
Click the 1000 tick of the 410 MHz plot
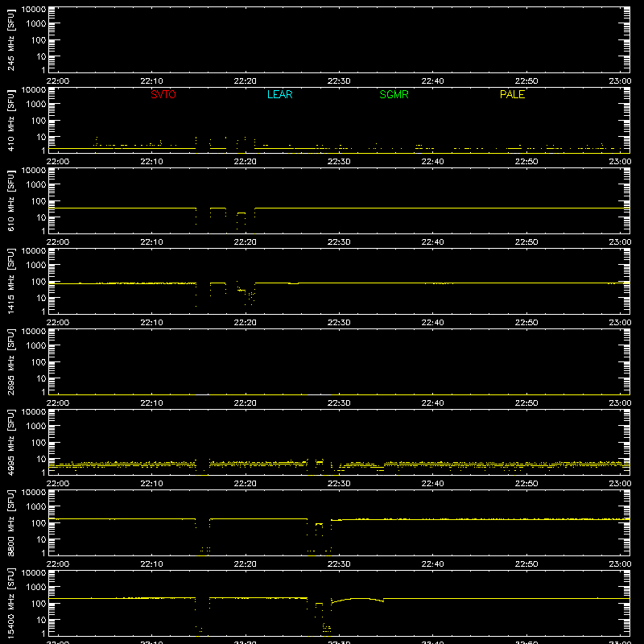tap(36, 105)
